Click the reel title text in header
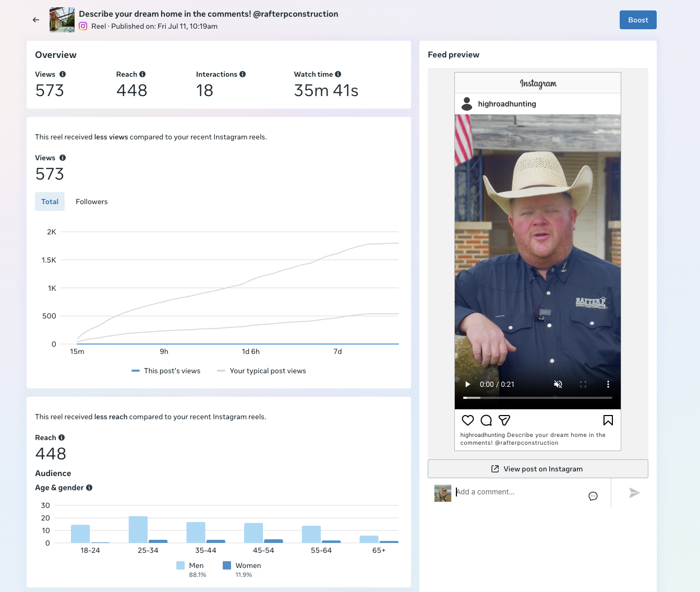 click(209, 14)
